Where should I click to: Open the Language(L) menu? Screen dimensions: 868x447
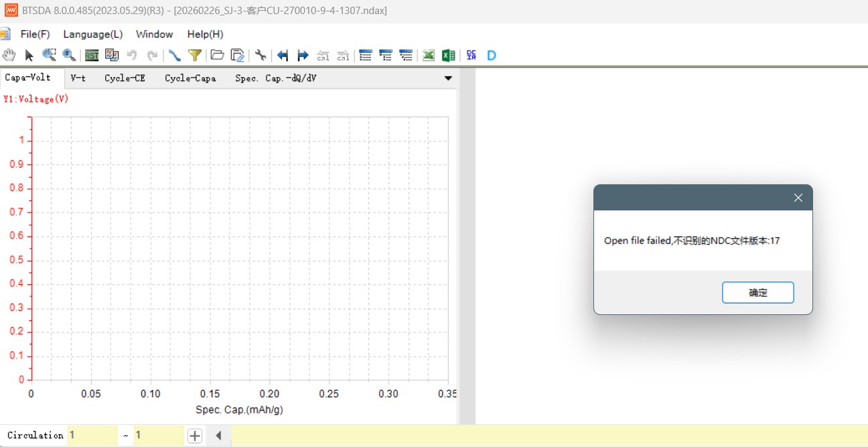92,34
